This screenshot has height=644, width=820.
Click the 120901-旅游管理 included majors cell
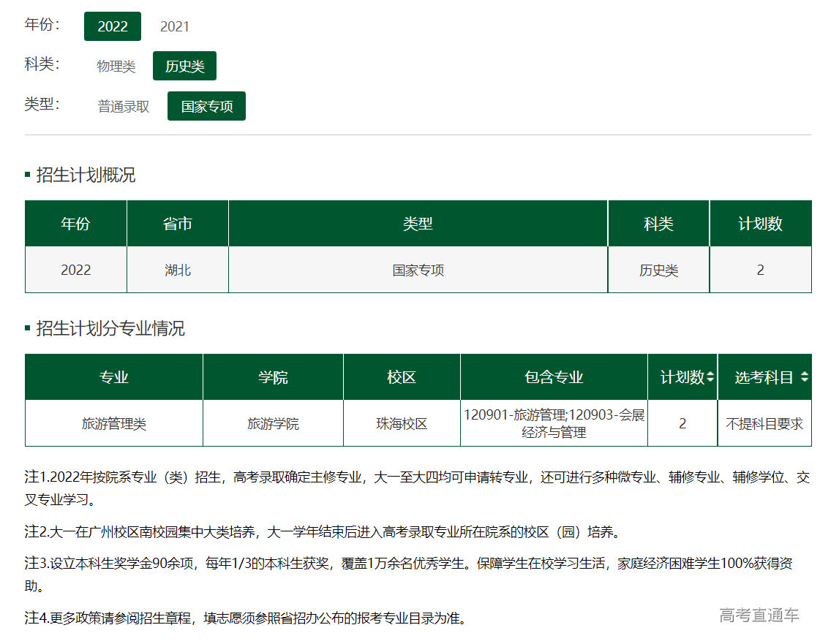[554, 424]
